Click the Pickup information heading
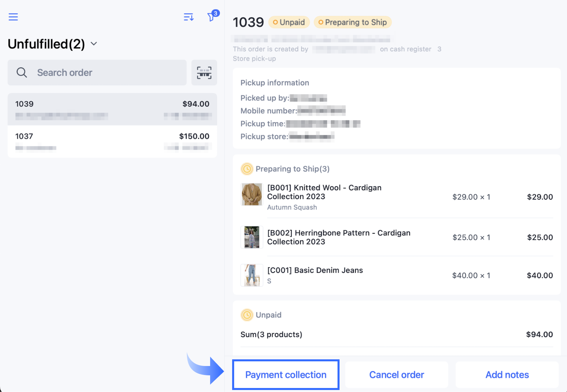This screenshot has height=392, width=567. pos(275,83)
